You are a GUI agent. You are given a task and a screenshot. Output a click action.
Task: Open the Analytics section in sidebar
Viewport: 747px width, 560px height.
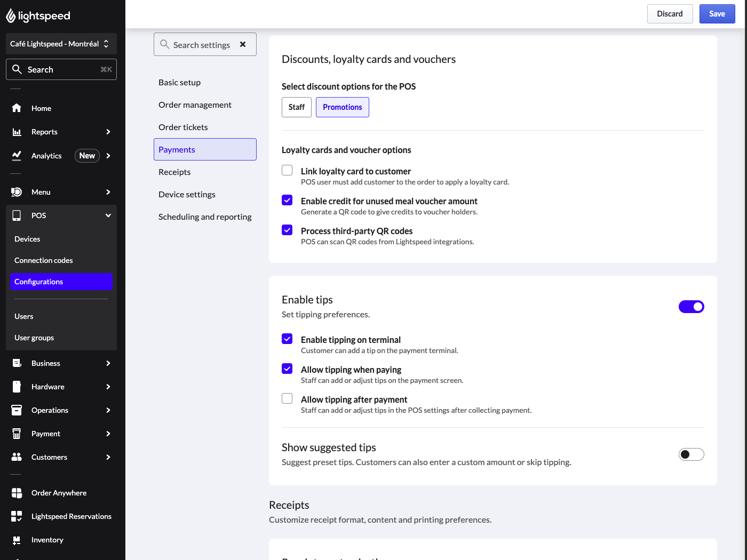point(46,156)
